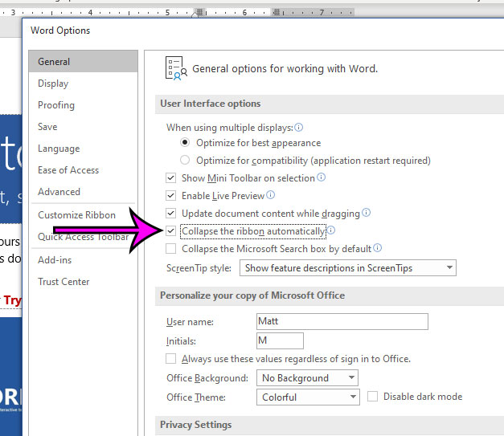Open the Customize Ribbon category
504x436 pixels.
point(83,215)
